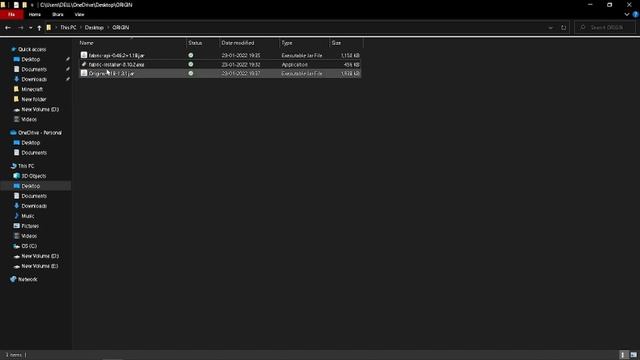Click the fabric-api sync status checkmark
Screen dimensions: 640x360
(x=191, y=55)
